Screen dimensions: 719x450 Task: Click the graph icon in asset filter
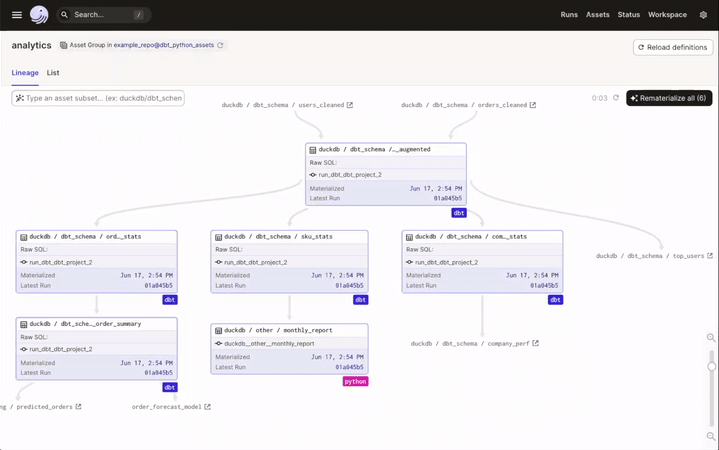point(19,98)
